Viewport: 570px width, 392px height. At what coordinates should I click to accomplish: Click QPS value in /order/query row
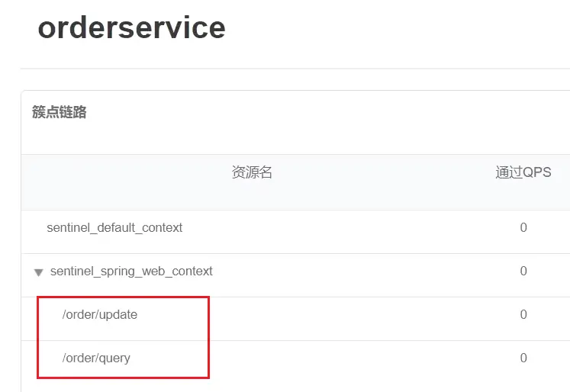point(523,358)
